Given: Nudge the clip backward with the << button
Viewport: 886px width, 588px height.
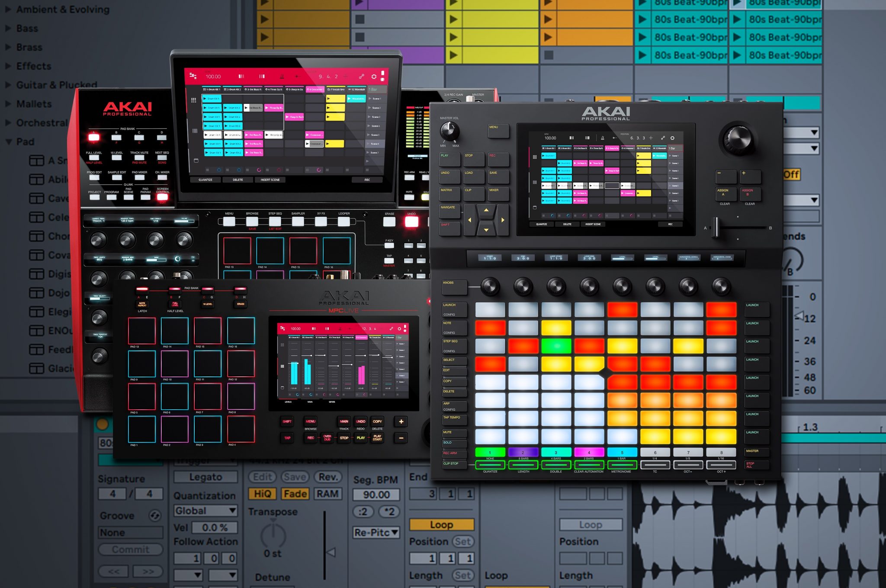Looking at the screenshot, I should coord(113,571).
